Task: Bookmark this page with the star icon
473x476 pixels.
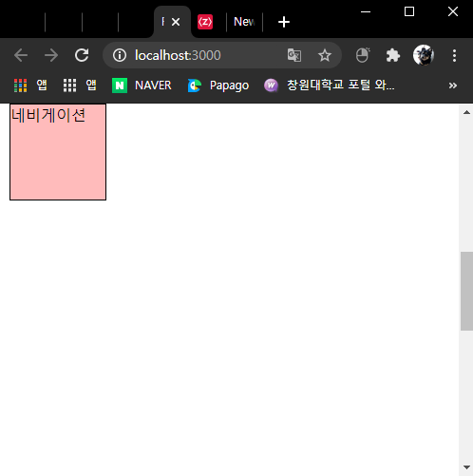Action: pyautogui.click(x=325, y=55)
